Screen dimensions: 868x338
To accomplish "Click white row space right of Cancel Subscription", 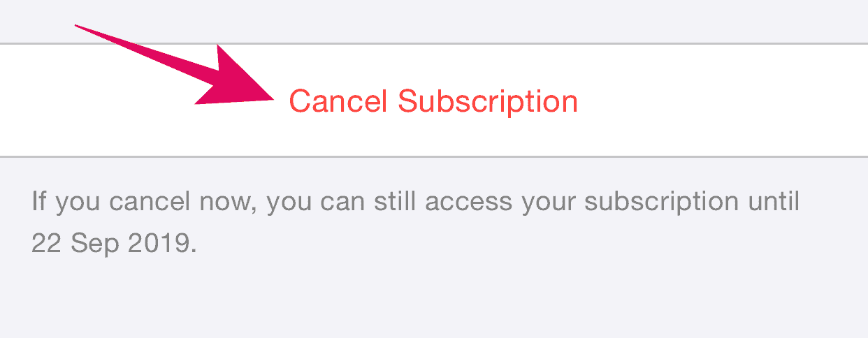I will pos(720,101).
